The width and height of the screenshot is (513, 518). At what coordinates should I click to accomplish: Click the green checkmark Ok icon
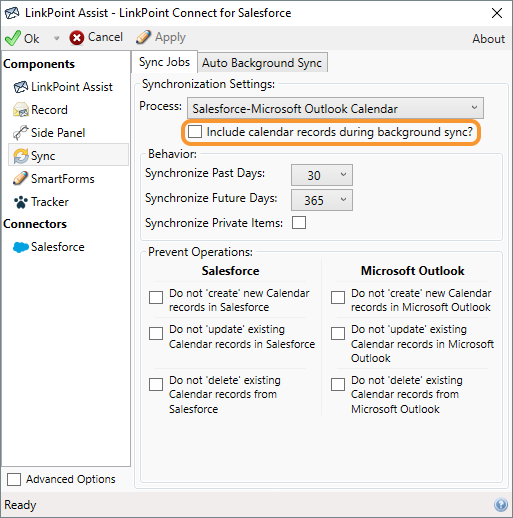point(13,38)
